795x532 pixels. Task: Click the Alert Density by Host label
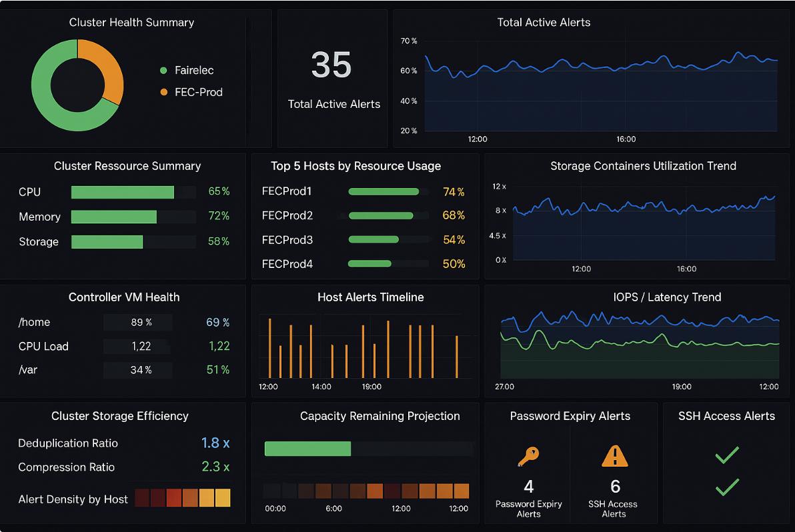click(x=73, y=499)
